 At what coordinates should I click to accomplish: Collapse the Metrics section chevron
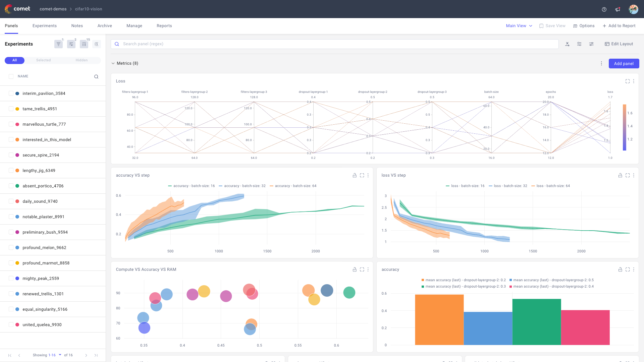113,63
